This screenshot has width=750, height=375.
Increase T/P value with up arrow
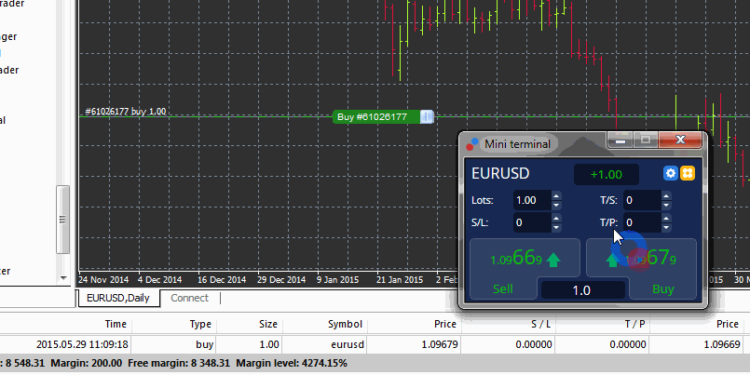666,218
